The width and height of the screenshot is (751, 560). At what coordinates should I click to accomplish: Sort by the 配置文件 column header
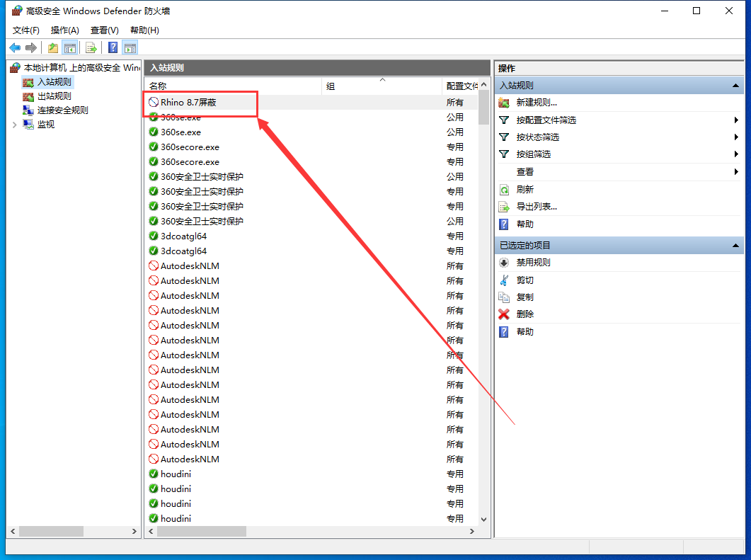[460, 86]
